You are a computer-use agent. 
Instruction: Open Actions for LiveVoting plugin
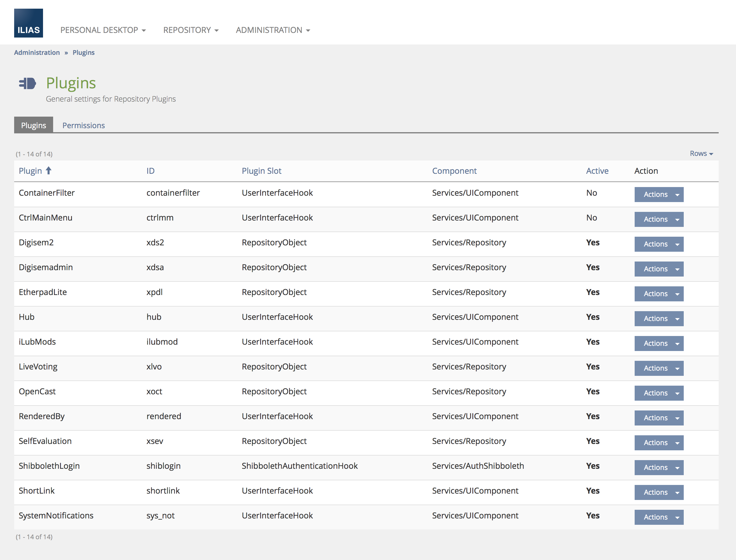[659, 368]
